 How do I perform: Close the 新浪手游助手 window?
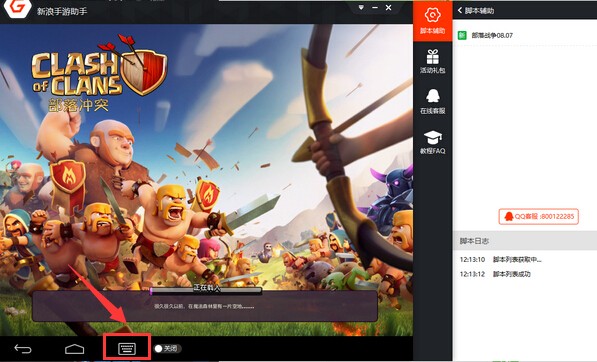coord(388,8)
